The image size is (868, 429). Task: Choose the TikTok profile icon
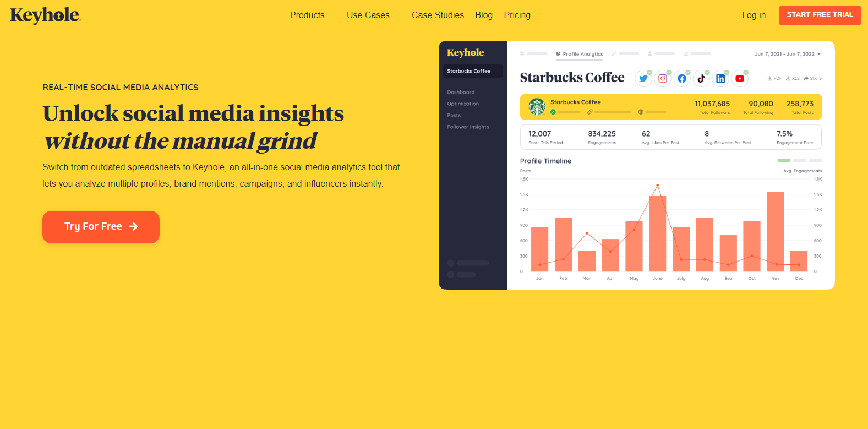(701, 79)
